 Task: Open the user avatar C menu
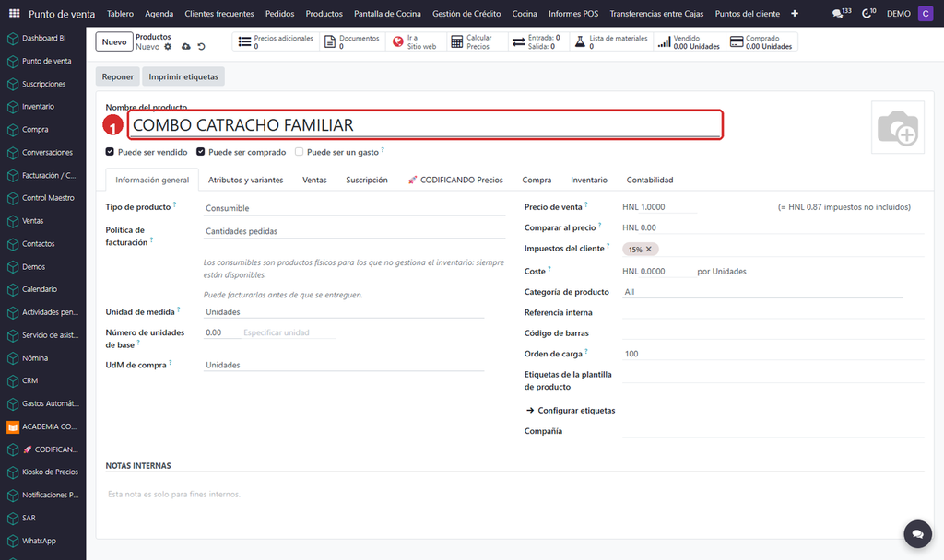click(926, 13)
